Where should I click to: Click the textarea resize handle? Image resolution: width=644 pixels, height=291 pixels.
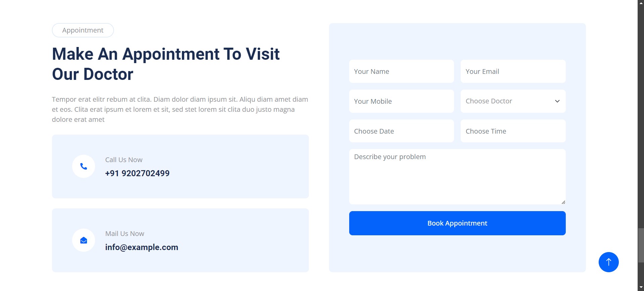point(563,202)
